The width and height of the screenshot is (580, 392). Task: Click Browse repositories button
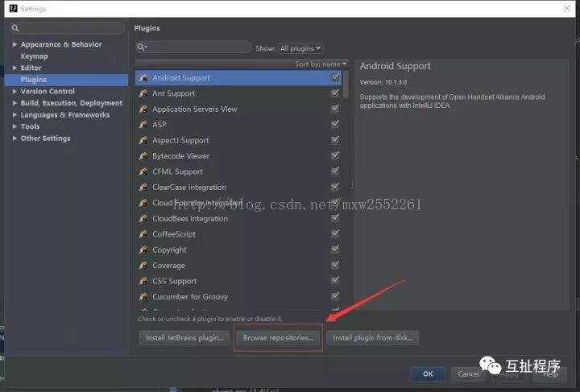coord(278,338)
